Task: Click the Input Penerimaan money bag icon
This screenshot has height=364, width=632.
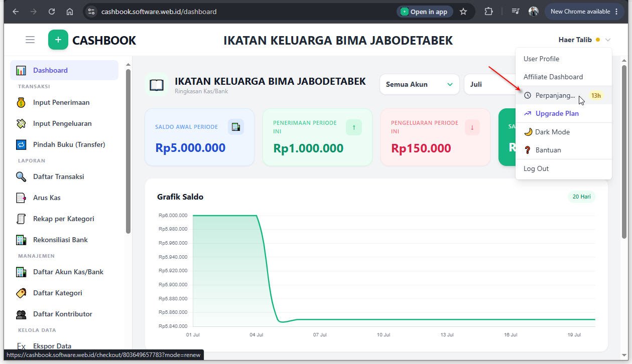Action: (21, 102)
